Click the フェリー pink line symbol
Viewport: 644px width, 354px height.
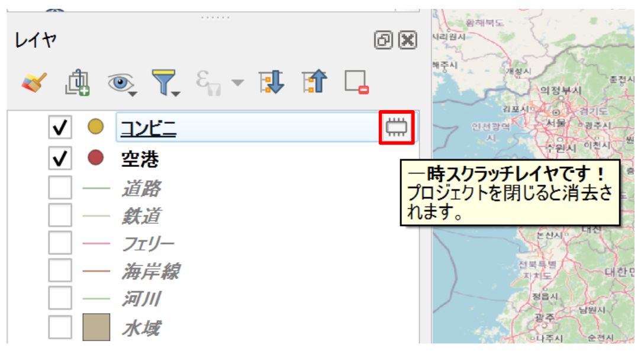96,243
